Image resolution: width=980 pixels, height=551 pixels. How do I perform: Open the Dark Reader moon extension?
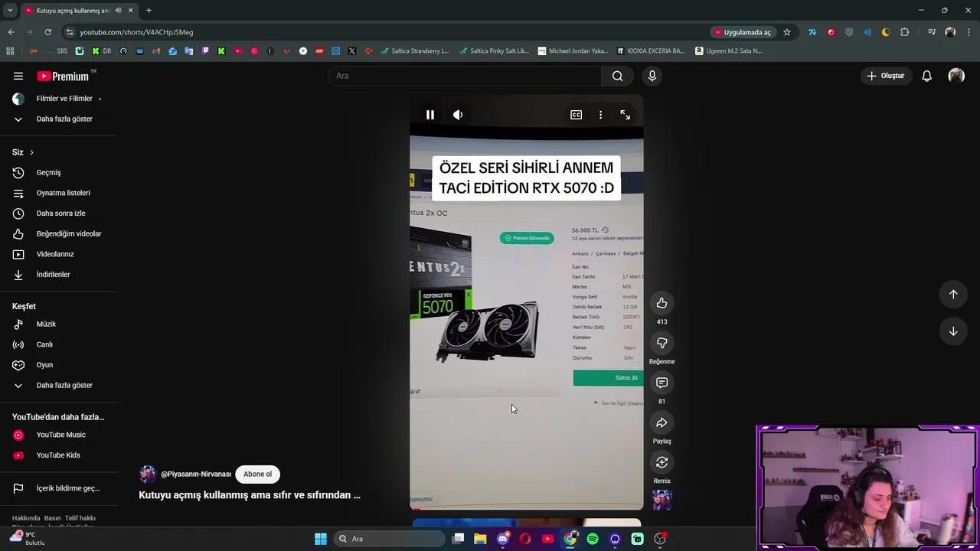coord(886,32)
